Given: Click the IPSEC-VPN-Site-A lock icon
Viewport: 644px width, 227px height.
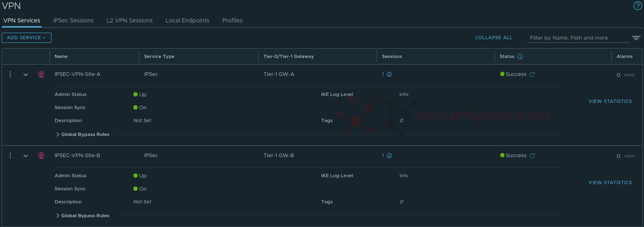Looking at the screenshot, I should click(x=41, y=74).
